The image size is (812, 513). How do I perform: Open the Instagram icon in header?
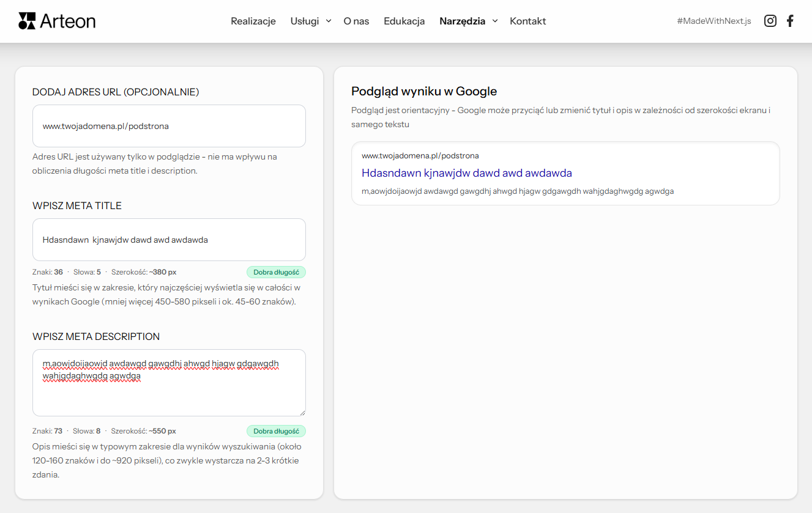pos(770,20)
